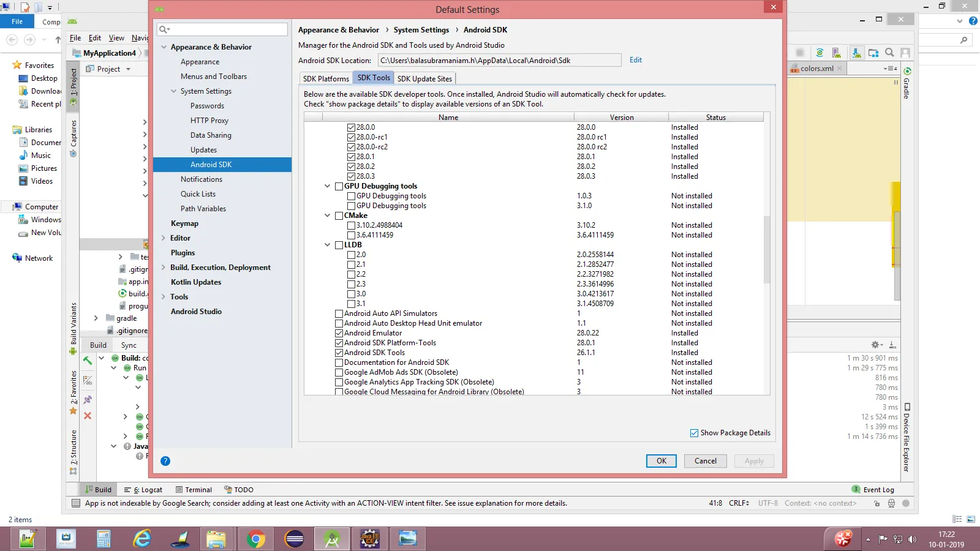This screenshot has width=980, height=551.
Task: Click the user account avatar icon
Action: coord(905,53)
